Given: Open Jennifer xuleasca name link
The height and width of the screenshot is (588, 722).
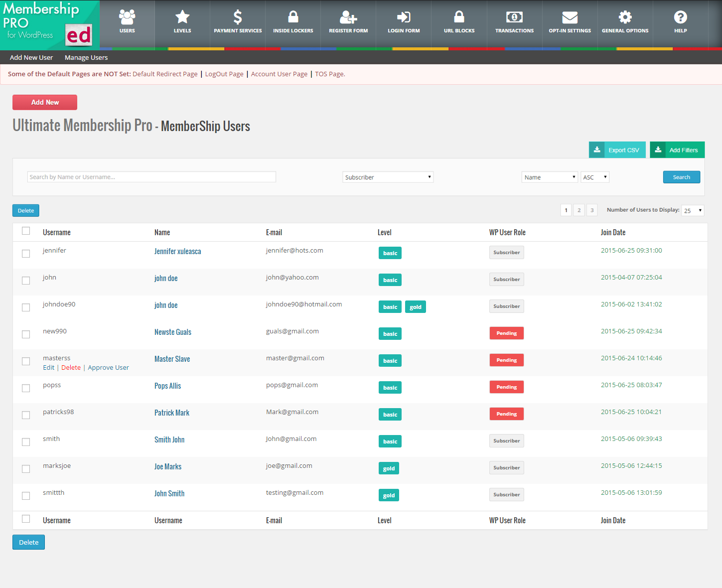Looking at the screenshot, I should click(x=178, y=251).
